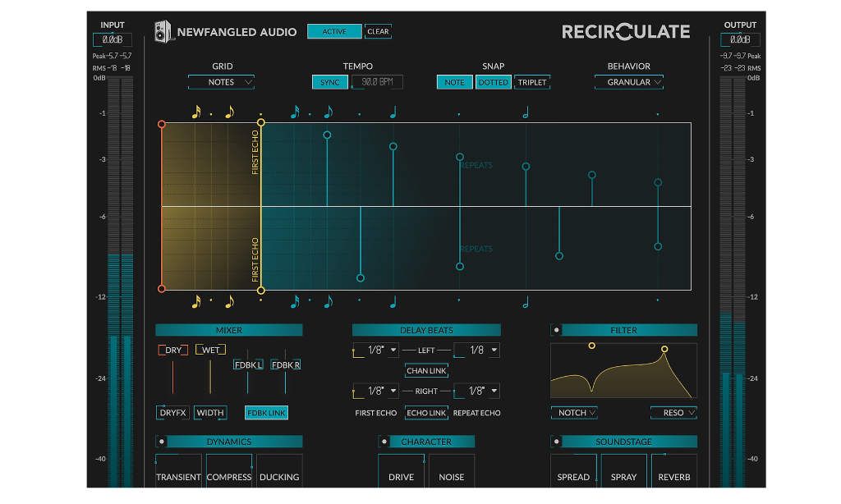Toggle the Dynamics section power dot
841x504 pixels.
162,442
